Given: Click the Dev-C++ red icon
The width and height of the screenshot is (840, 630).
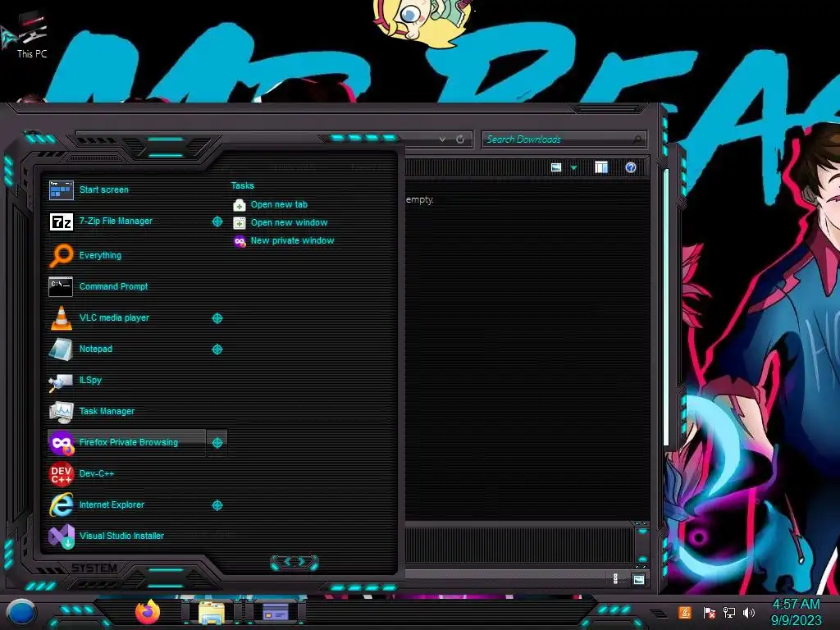Looking at the screenshot, I should [61, 473].
